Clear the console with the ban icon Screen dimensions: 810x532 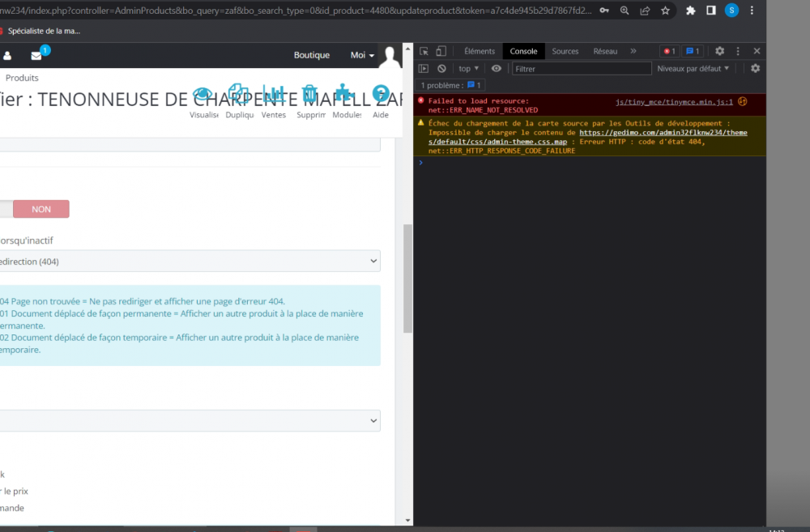point(441,69)
